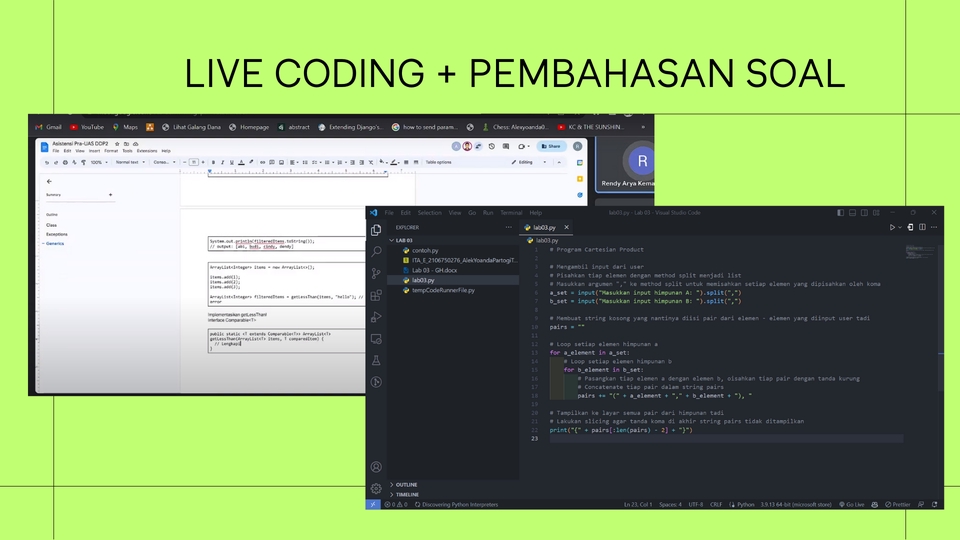Toggle Bold in the Google Docs toolbar
Image resolution: width=960 pixels, height=540 pixels.
point(213,162)
